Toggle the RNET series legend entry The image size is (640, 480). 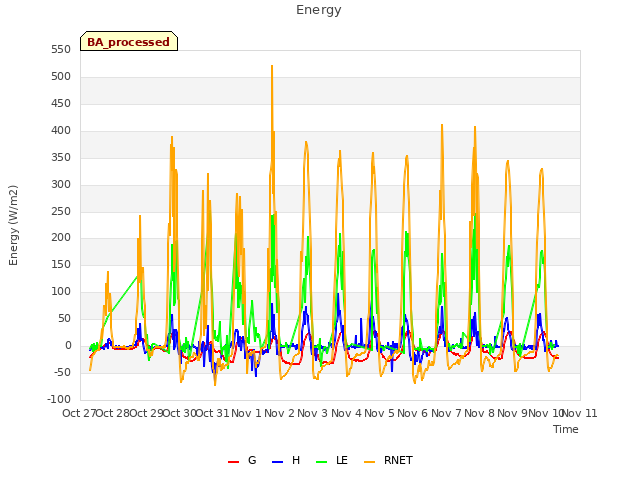(388, 460)
